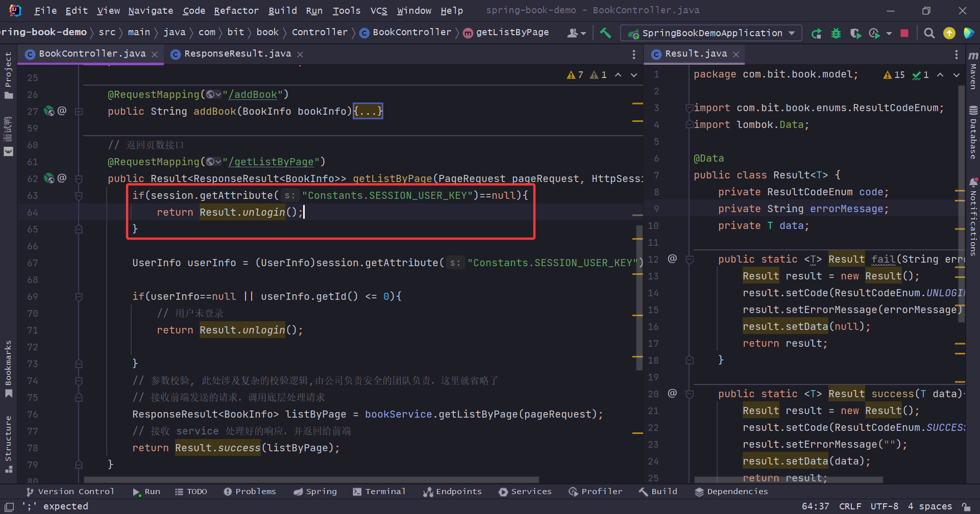
Task: Run with coverage shield icon
Action: coord(856,33)
